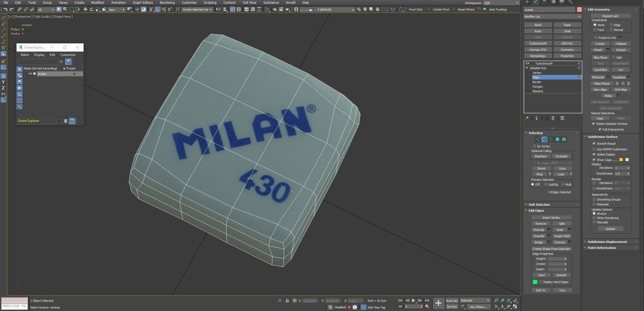Open key mode Selected dropdown
The height and width of the screenshot is (311, 644).
(x=475, y=300)
